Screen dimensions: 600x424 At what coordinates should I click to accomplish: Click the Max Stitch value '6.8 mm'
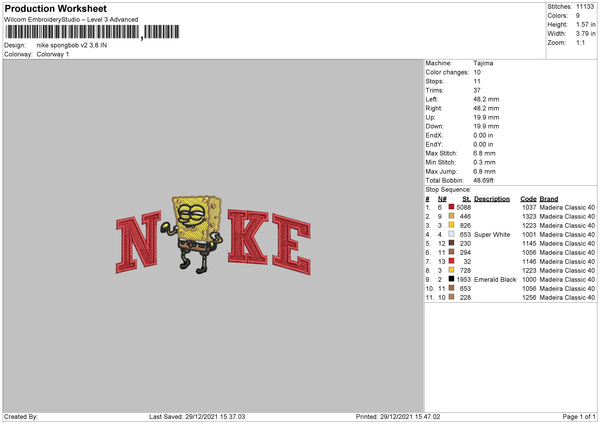484,153
